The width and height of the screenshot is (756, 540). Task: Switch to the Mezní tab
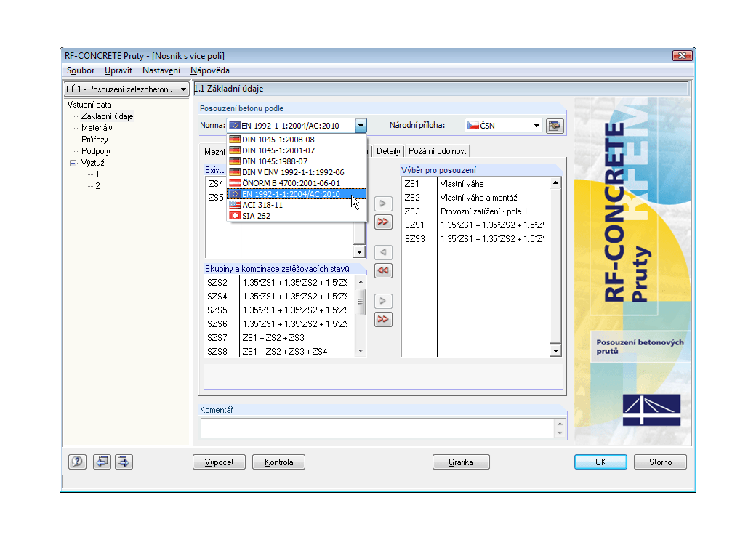214,152
